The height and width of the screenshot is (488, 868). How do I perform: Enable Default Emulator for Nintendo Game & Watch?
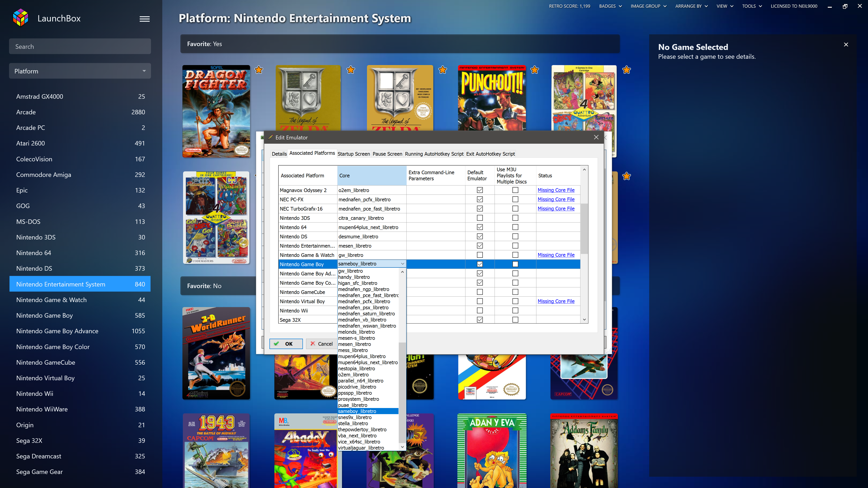coord(480,255)
